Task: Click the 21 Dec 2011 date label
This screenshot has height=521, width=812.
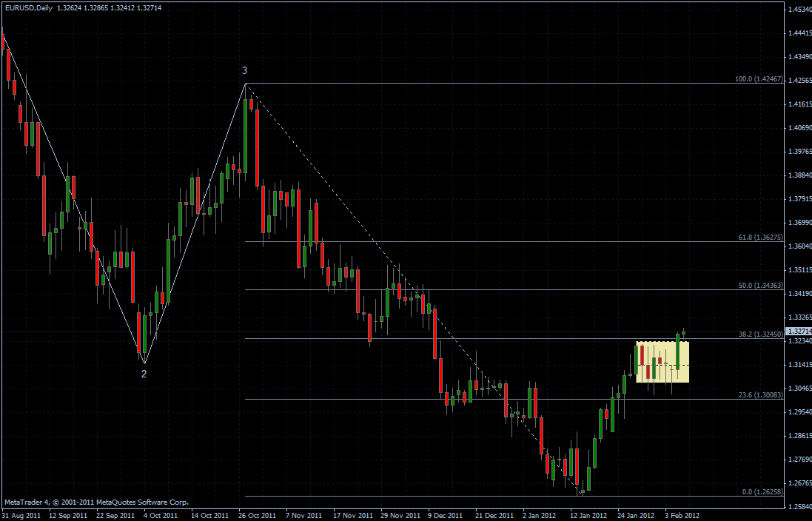Action: (494, 515)
